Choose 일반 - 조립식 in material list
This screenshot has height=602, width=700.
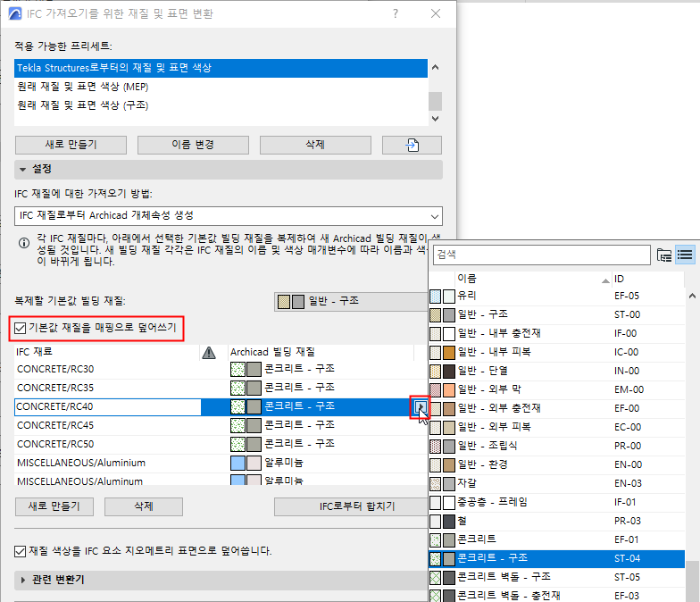click(x=557, y=447)
